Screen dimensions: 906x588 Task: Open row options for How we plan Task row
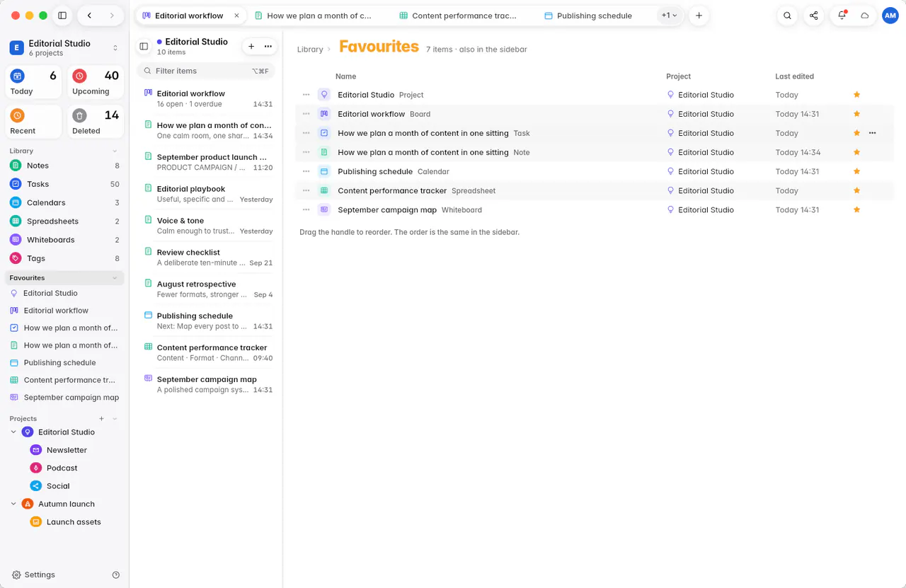pos(872,133)
